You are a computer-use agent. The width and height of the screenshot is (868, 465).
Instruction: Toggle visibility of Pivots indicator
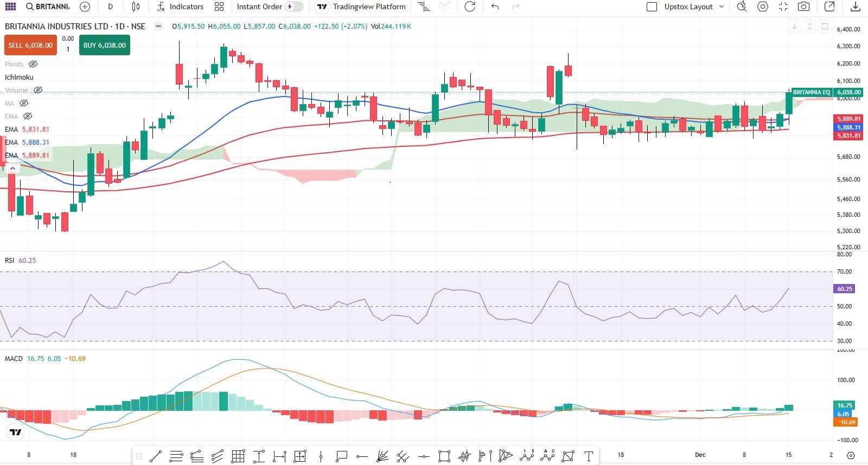point(33,64)
